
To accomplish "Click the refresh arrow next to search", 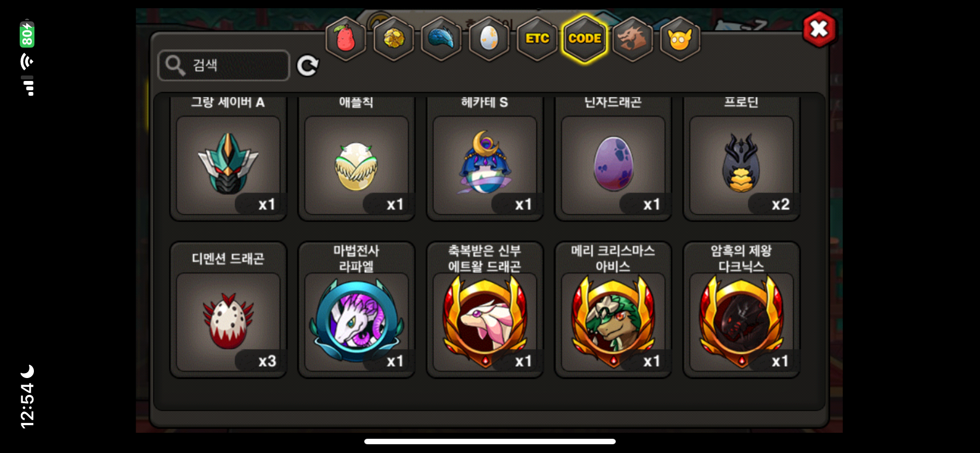I will 308,66.
